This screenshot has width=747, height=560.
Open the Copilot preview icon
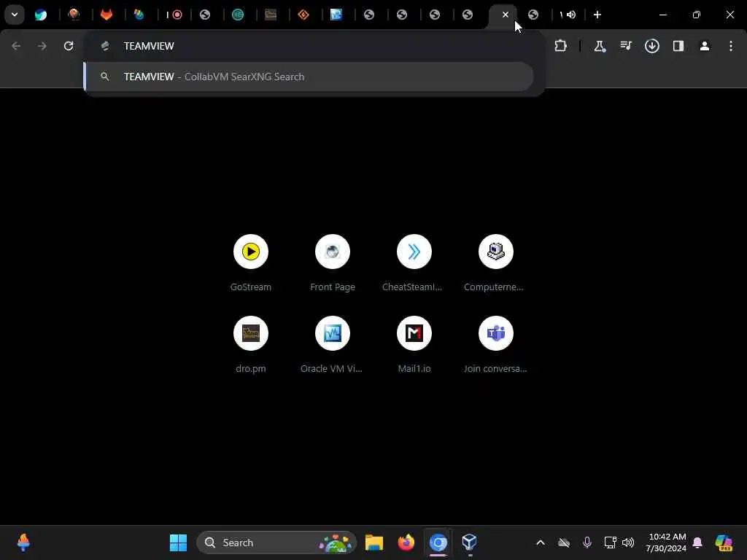coord(724,542)
